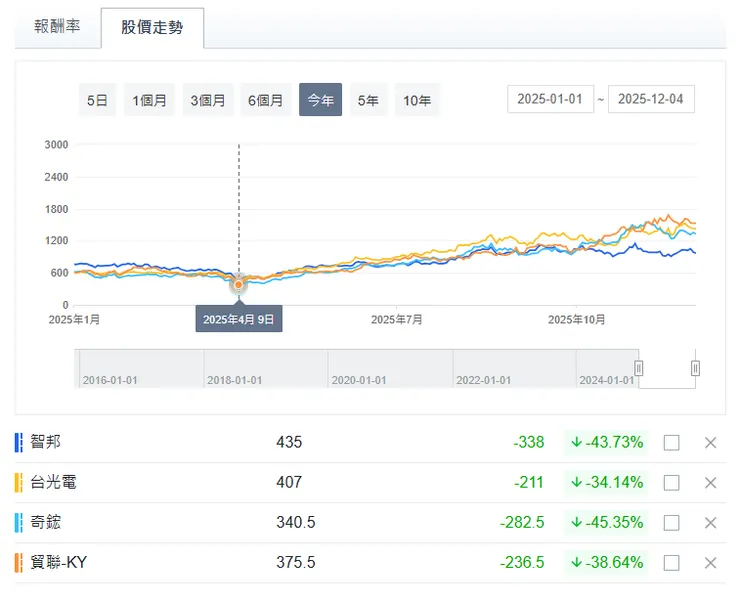Remove 台光電 row with X icon
Viewport: 740px width, 594px height.
(710, 483)
